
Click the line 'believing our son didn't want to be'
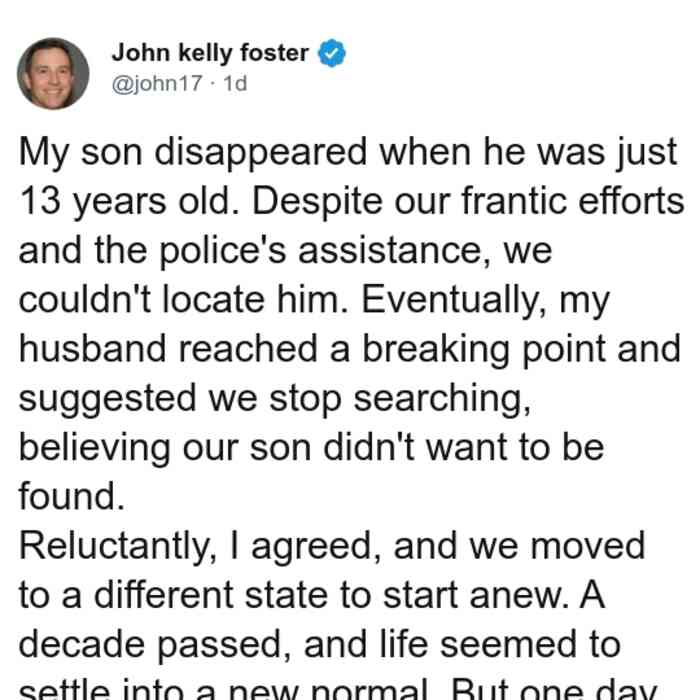(x=312, y=447)
